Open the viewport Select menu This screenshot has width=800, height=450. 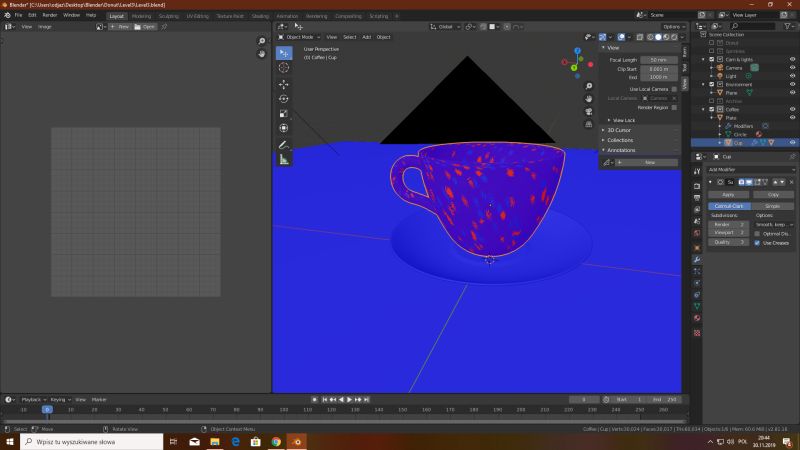click(x=349, y=37)
